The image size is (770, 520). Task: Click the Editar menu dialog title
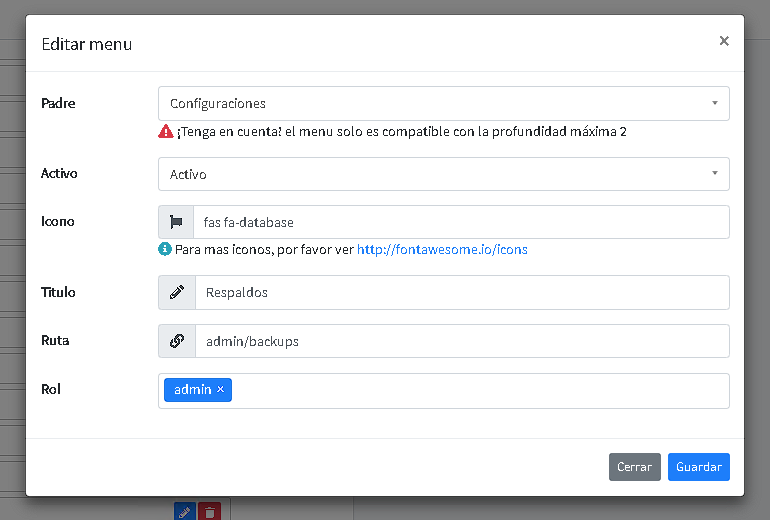click(x=86, y=44)
